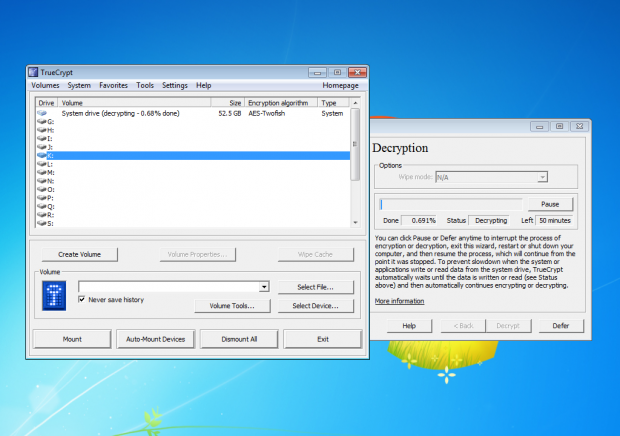Click the 'Decrypting' status value
The height and width of the screenshot is (436, 620).
pyautogui.click(x=489, y=221)
